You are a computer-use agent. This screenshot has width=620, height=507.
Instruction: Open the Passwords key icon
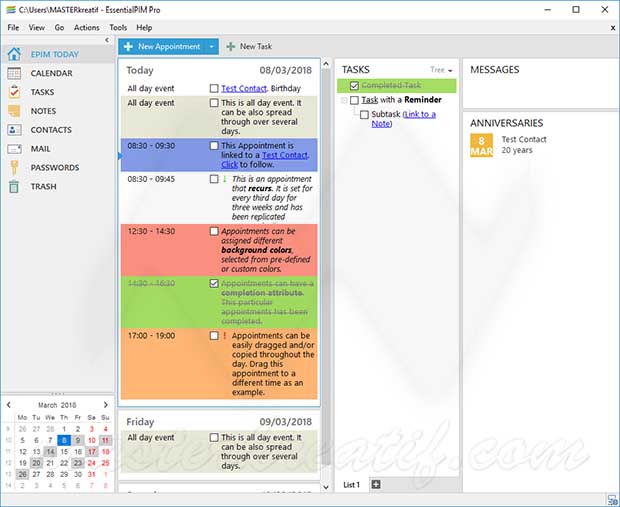(x=14, y=167)
